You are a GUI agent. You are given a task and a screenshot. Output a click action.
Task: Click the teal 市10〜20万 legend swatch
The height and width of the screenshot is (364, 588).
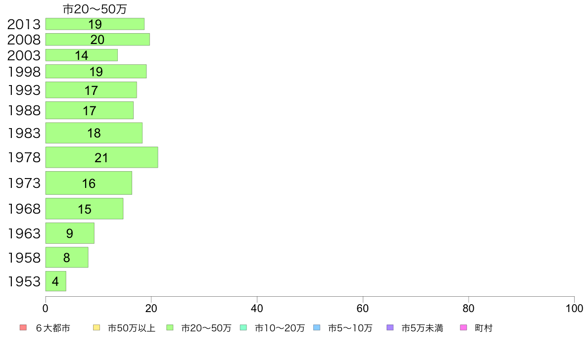tap(244, 327)
